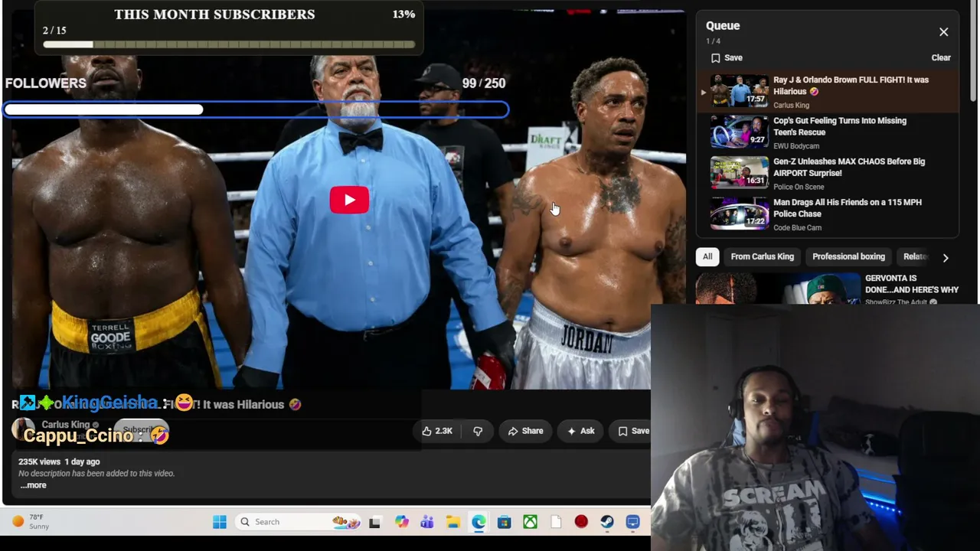The width and height of the screenshot is (980, 551).
Task: Open Steam from the taskbar
Action: coord(607,522)
